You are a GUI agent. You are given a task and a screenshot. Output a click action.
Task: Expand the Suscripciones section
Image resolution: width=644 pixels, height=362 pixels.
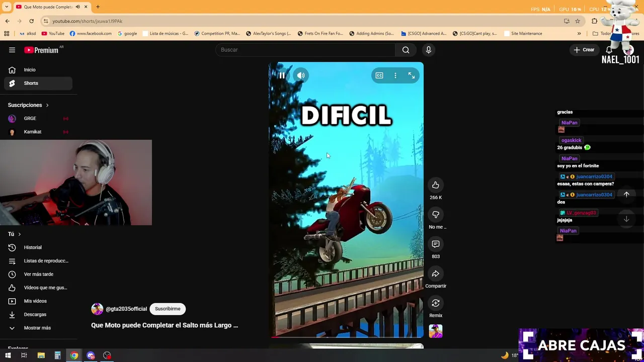[29, 105]
